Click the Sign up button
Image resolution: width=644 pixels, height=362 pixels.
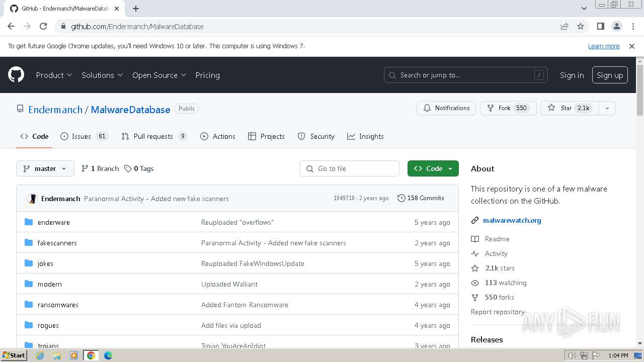[609, 75]
